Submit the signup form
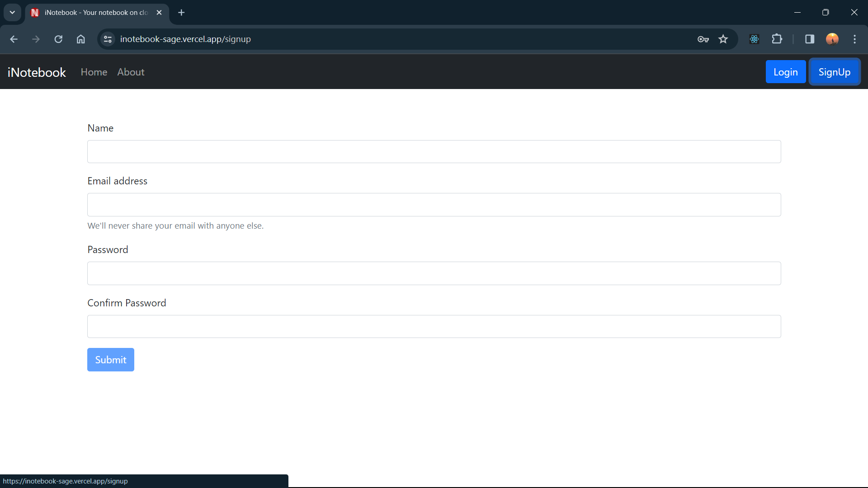Image resolution: width=868 pixels, height=488 pixels. [x=110, y=360]
